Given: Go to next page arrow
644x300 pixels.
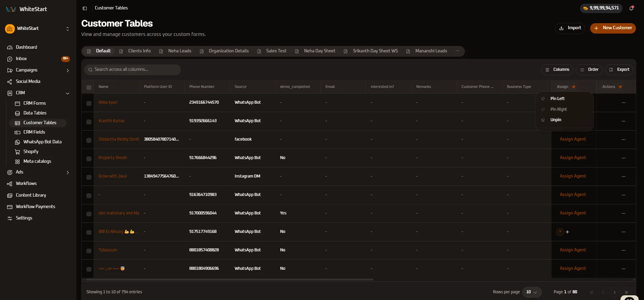Looking at the screenshot, I should [614, 292].
